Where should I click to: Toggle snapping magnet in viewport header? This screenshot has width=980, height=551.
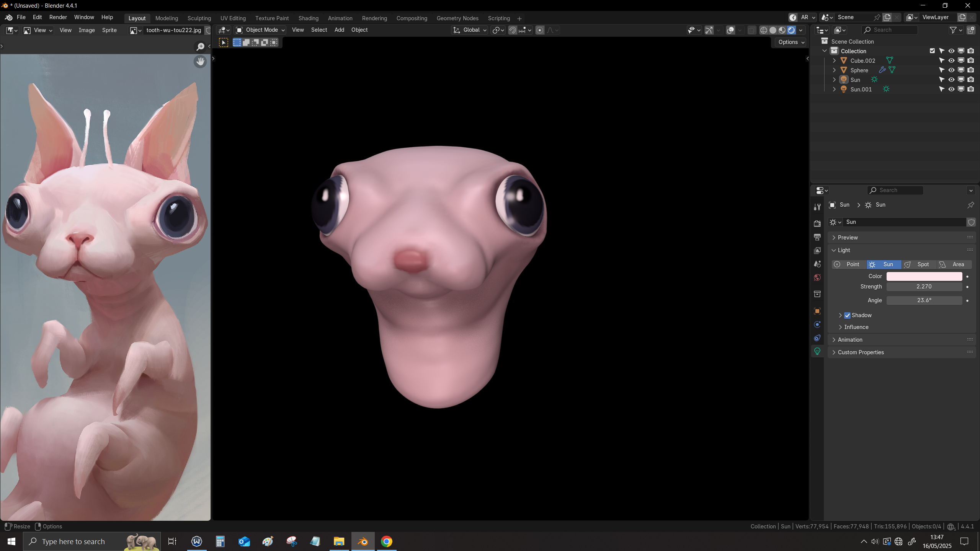(x=513, y=30)
